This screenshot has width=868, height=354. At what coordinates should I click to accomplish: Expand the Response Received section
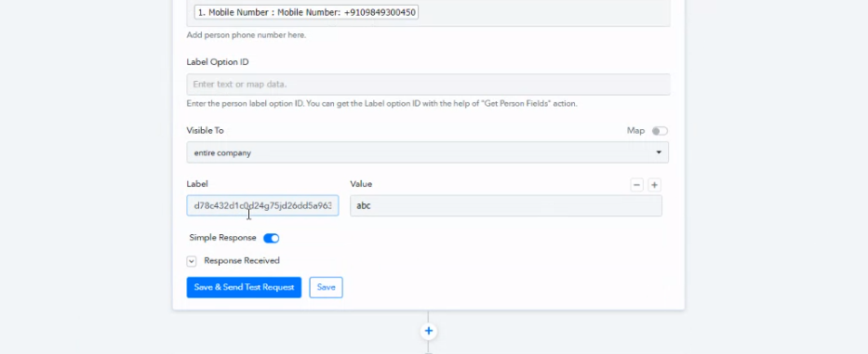(x=192, y=261)
